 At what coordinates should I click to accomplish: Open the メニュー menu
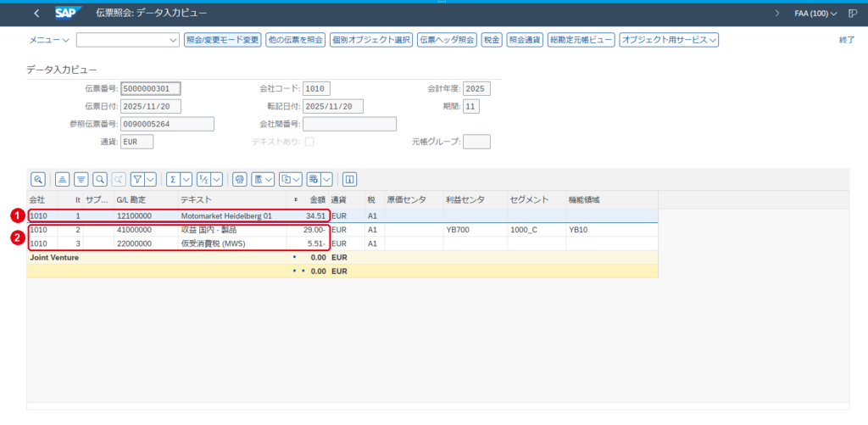click(48, 40)
